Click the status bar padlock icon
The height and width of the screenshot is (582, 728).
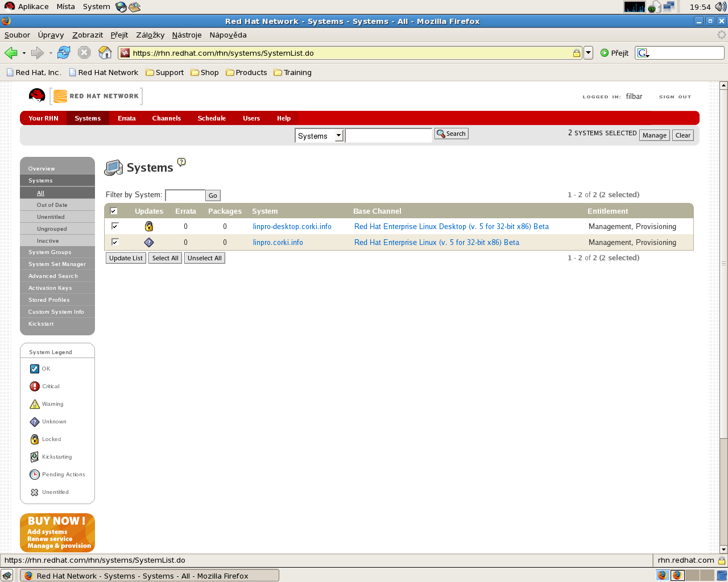click(721, 560)
